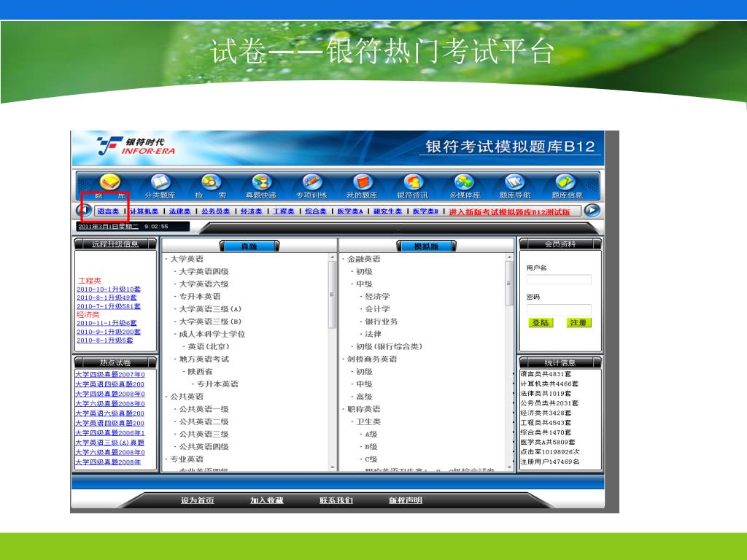This screenshot has width=747, height=560.
Task: Open 大学英语三级(A) in the tree
Action: click(210, 309)
